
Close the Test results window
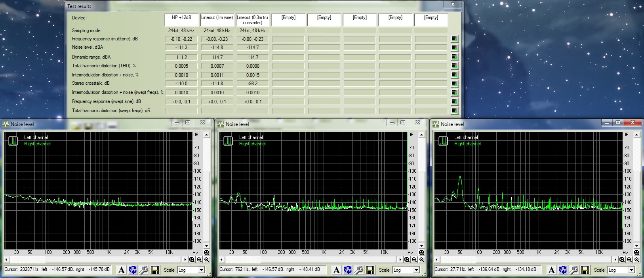click(452, 5)
